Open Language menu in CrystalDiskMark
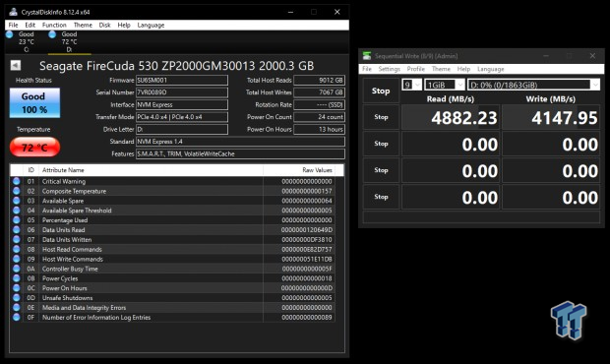The image size is (610, 364). tap(491, 69)
